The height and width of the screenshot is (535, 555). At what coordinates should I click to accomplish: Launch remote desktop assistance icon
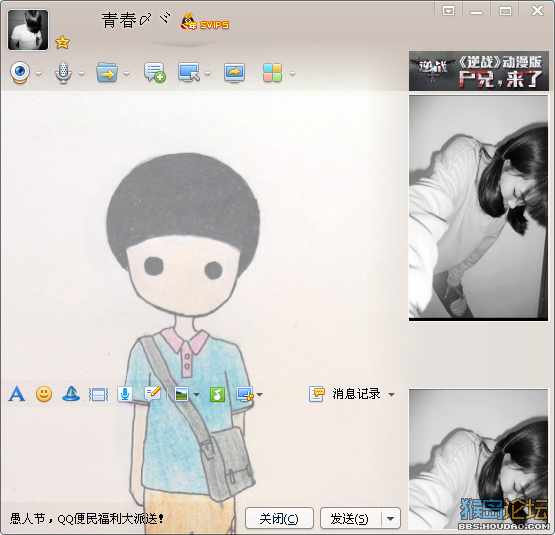coord(189,72)
